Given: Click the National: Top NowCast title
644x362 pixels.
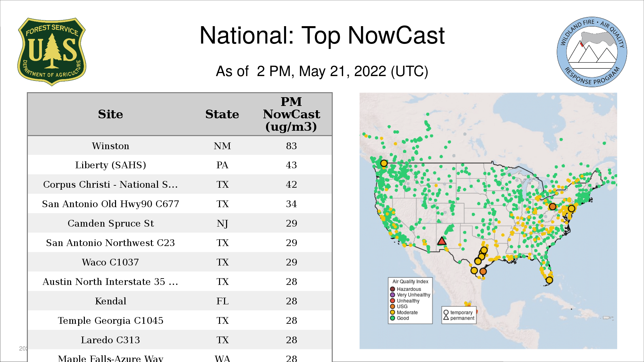Looking at the screenshot, I should click(x=322, y=36).
